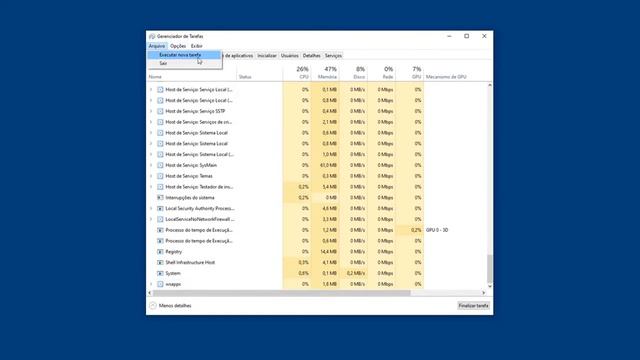The height and width of the screenshot is (360, 640).
Task: Click the vertical scrollbar up arrow
Action: (x=490, y=85)
